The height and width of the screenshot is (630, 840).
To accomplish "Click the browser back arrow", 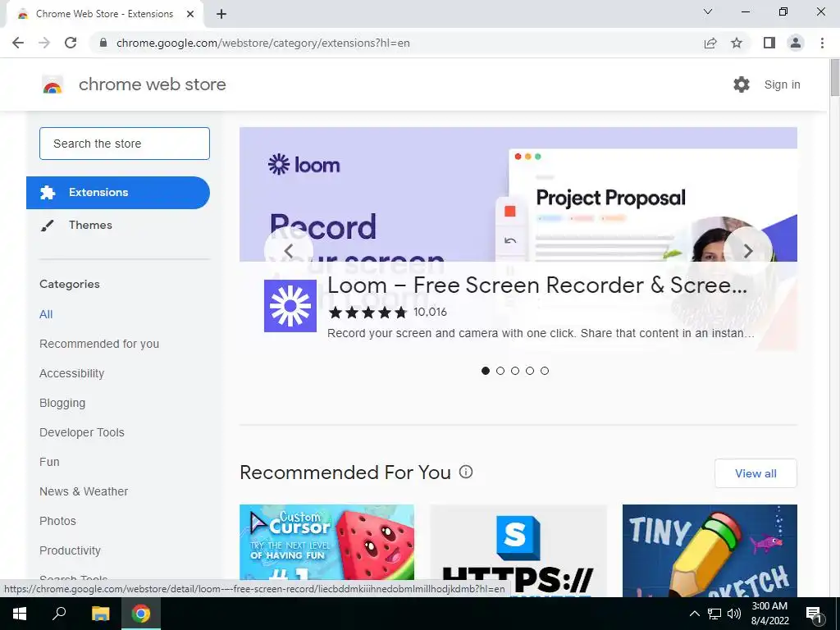I will click(18, 43).
